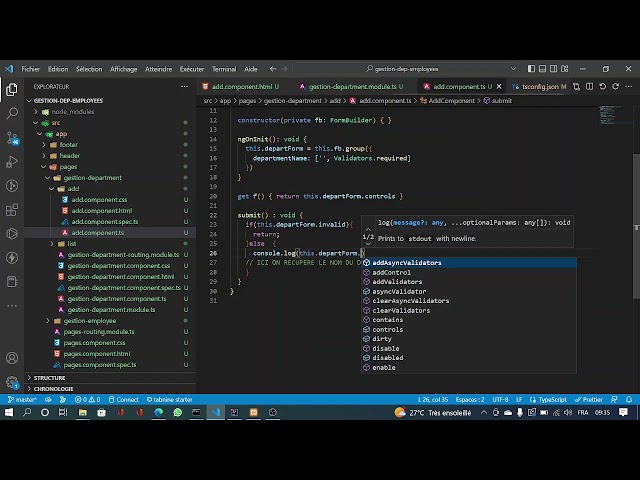The height and width of the screenshot is (480, 640).
Task: Open add.component.css in explorer
Action: tap(99, 200)
